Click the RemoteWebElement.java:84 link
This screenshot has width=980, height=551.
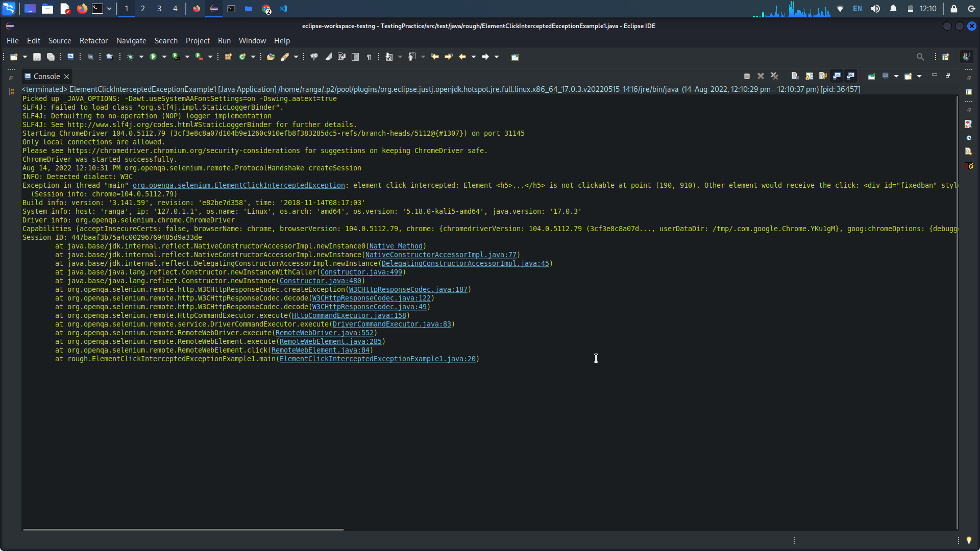pos(320,350)
